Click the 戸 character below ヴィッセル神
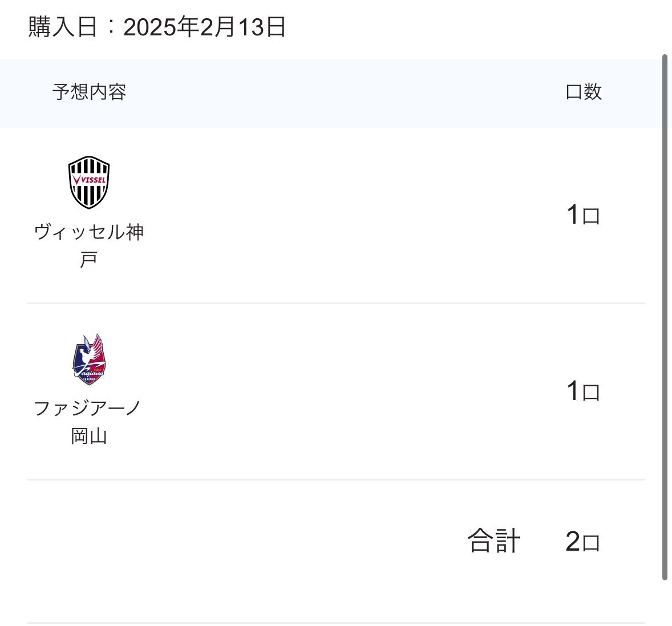 [88, 260]
